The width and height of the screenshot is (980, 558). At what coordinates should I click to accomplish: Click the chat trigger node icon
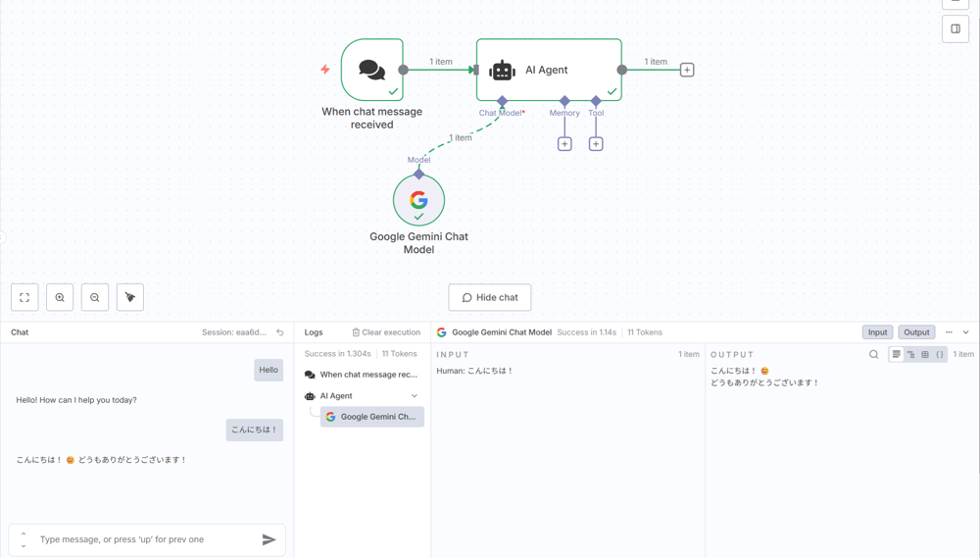[x=372, y=70]
